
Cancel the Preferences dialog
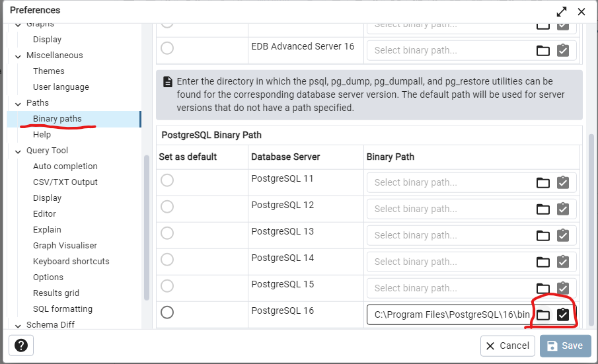507,346
